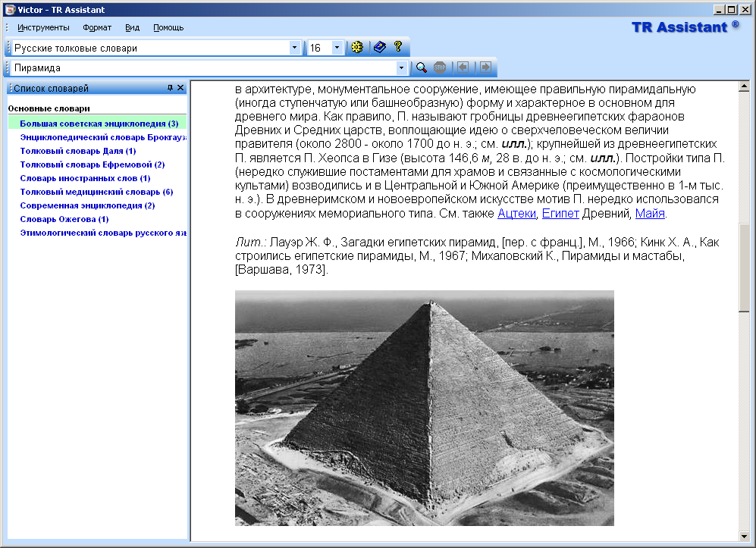Follow the Египет link
This screenshot has height=548, width=756.
pos(560,214)
